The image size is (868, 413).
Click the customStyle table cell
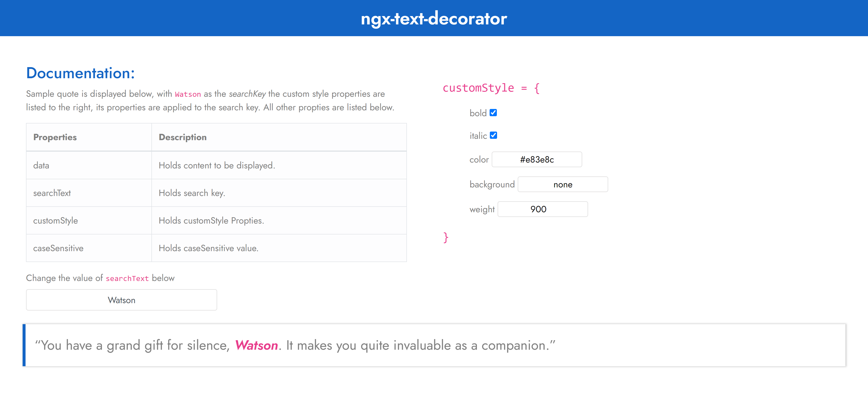(56, 221)
